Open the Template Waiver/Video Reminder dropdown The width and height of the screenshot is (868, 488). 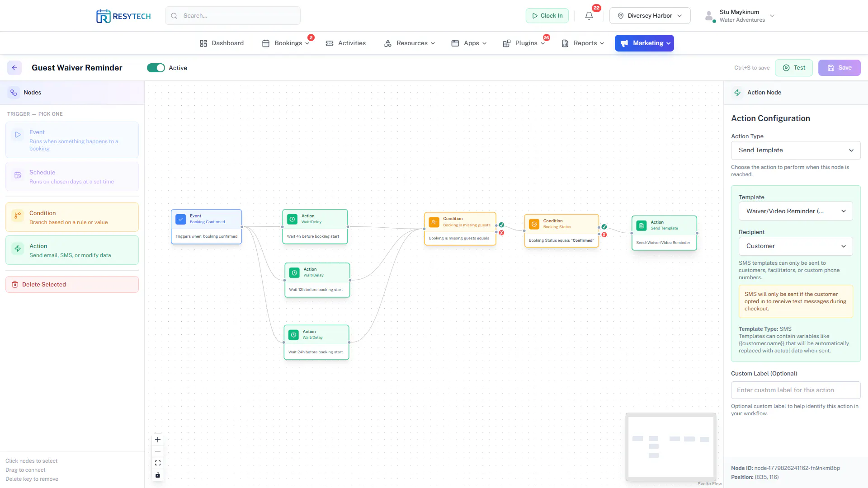pyautogui.click(x=796, y=211)
